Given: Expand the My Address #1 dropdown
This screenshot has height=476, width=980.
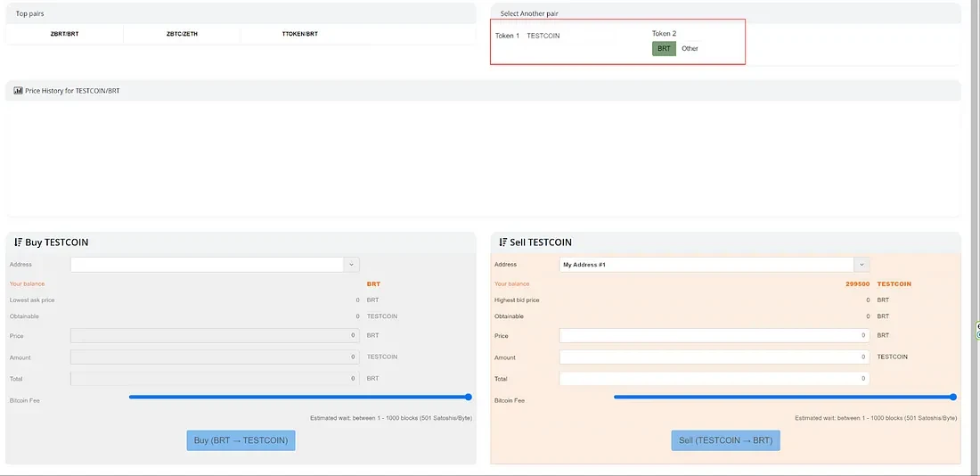Looking at the screenshot, I should [x=861, y=265].
